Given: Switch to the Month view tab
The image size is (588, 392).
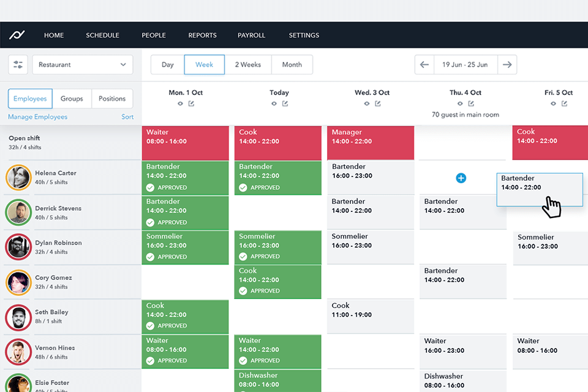Looking at the screenshot, I should (292, 64).
